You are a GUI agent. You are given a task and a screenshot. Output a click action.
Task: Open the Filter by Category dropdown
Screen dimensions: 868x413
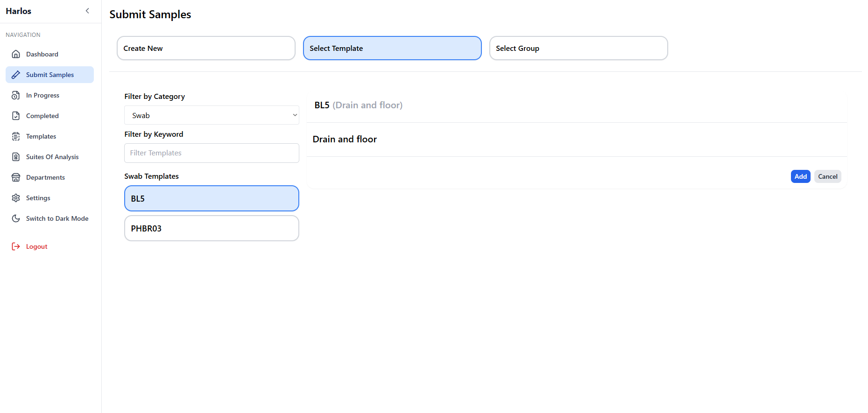[212, 115]
